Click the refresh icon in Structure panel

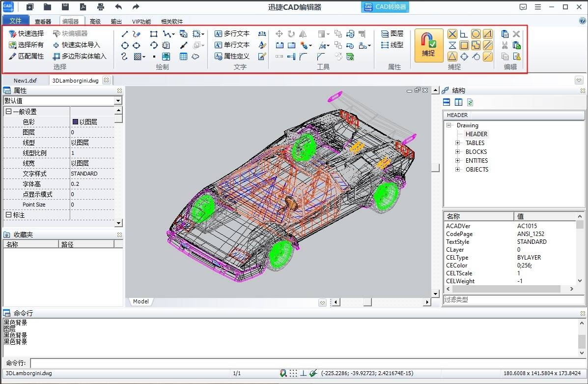tap(470, 102)
